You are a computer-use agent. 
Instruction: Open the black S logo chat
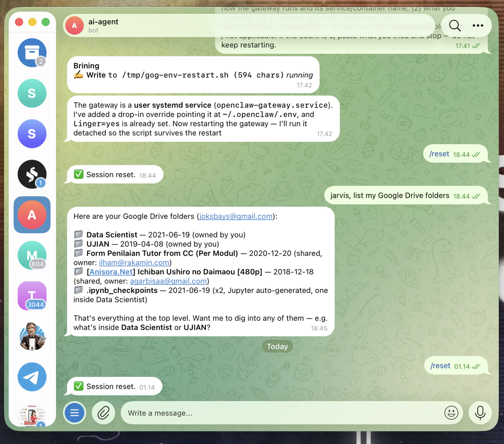point(32,174)
